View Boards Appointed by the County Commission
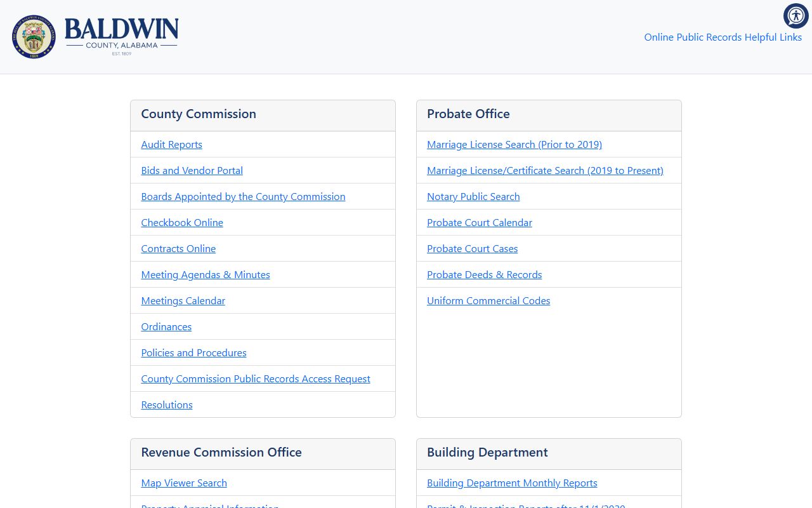This screenshot has width=812, height=508. [x=243, y=197]
